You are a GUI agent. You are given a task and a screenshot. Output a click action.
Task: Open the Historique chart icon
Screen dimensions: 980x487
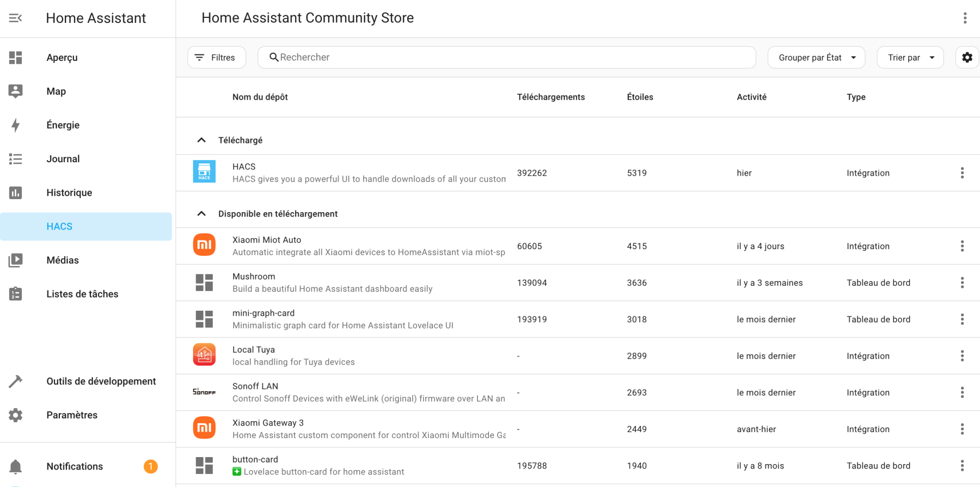tap(15, 193)
